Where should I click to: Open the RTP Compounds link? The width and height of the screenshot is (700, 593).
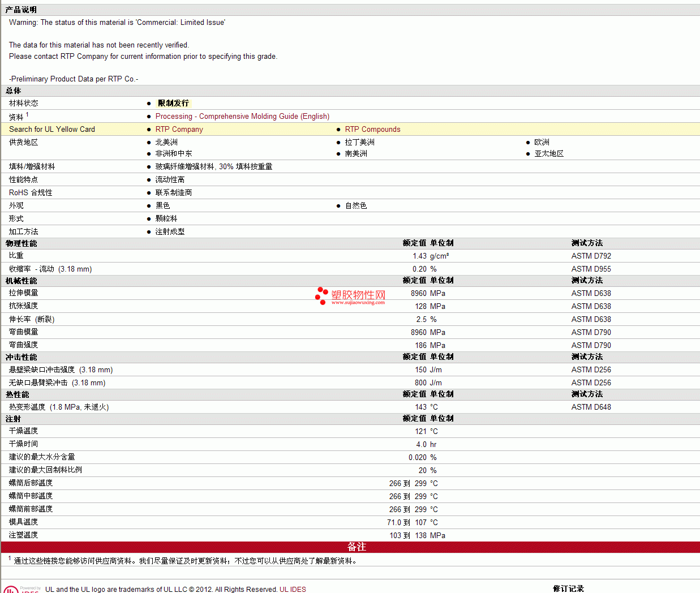[372, 129]
